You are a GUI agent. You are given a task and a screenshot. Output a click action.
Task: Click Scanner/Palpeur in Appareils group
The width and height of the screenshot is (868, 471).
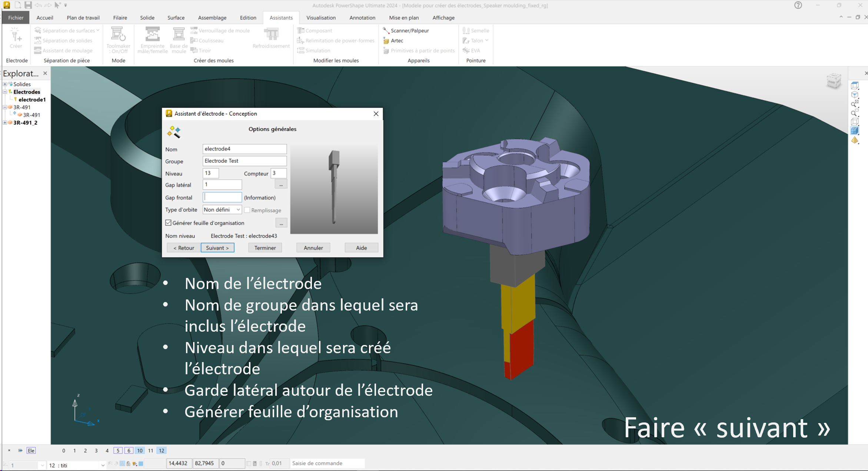coord(406,30)
